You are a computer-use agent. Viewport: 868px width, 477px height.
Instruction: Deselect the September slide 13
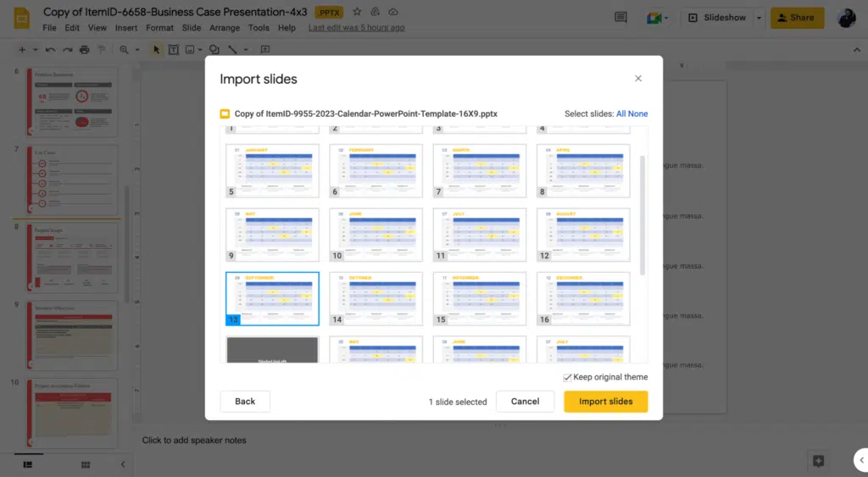272,299
